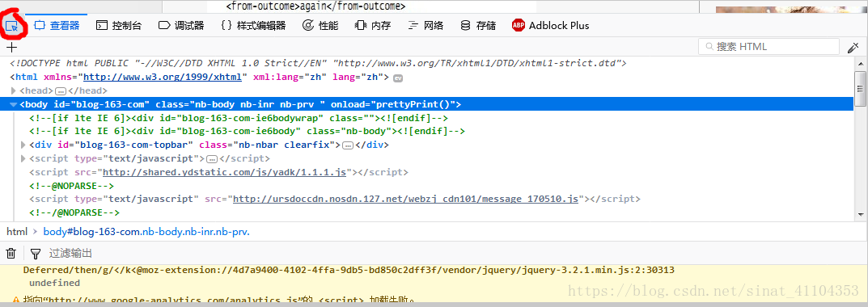
Task: Click the ev event badge on html tag
Action: (x=398, y=78)
